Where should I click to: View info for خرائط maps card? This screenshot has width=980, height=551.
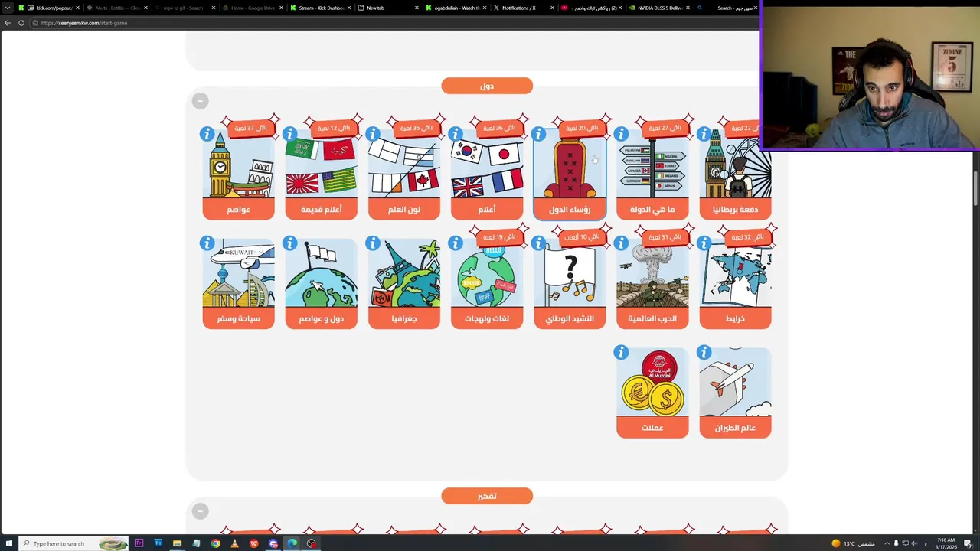(x=704, y=243)
